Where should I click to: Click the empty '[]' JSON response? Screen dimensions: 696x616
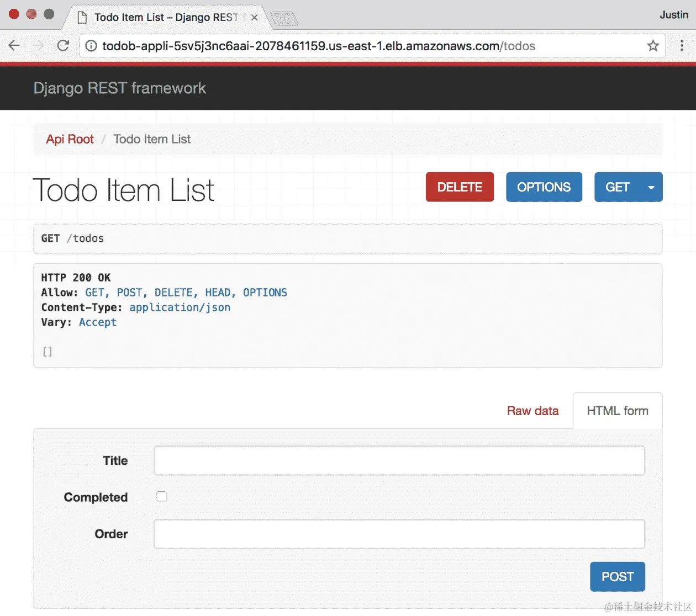point(48,352)
